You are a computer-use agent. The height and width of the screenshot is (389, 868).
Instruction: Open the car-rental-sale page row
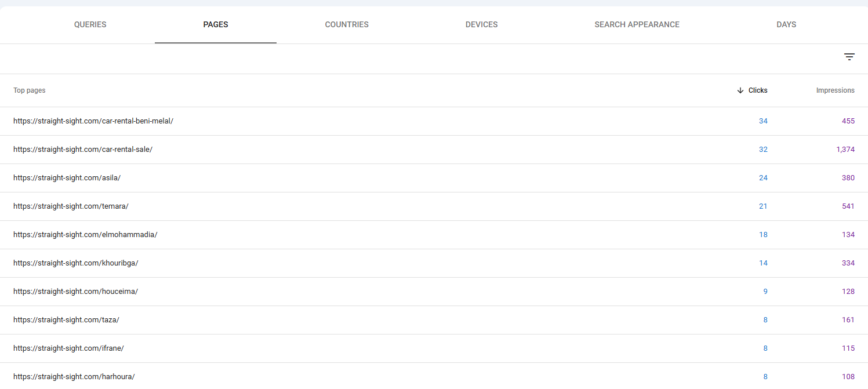pos(434,150)
